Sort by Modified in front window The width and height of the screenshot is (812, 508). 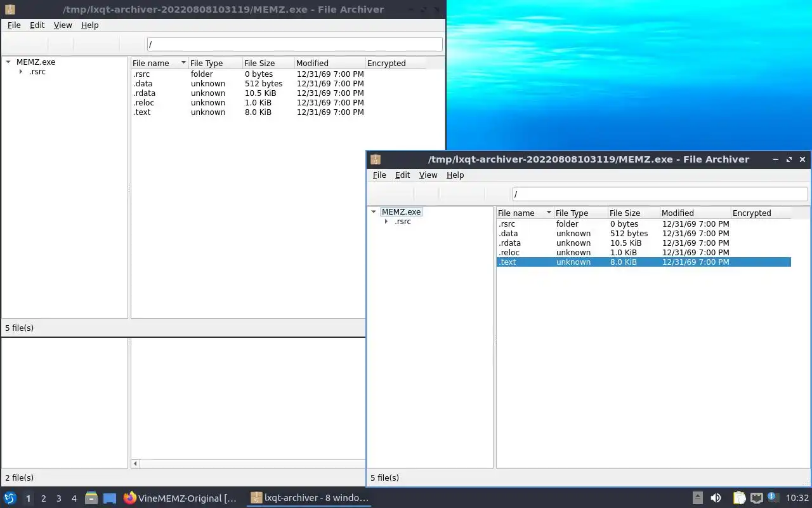(x=695, y=213)
